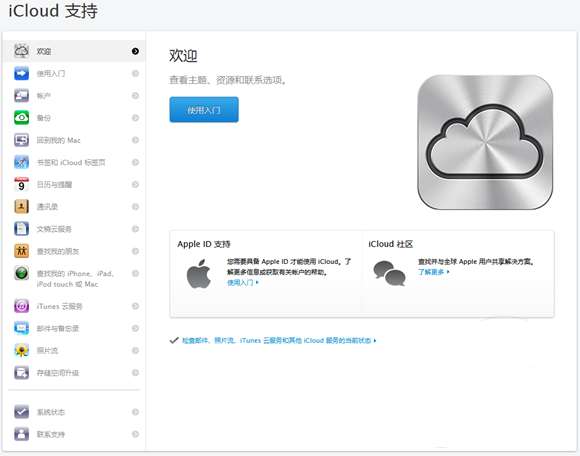The image size is (580, 456).
Task: Expand arrow next to 使用入门 sidebar item
Action: click(x=135, y=73)
